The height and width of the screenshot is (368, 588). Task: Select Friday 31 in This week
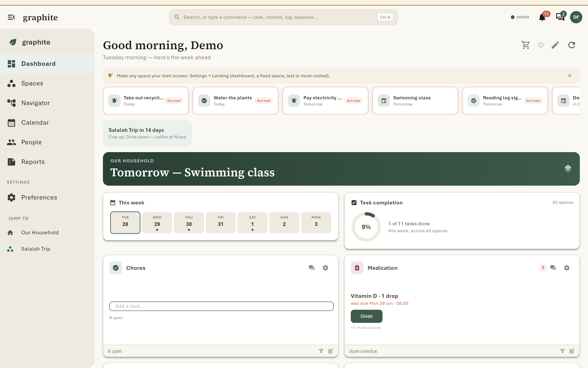(221, 222)
